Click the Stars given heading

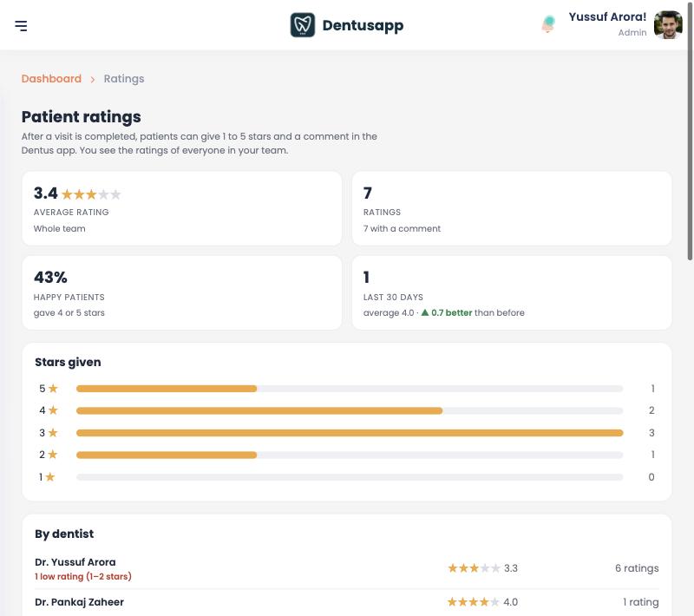68,362
